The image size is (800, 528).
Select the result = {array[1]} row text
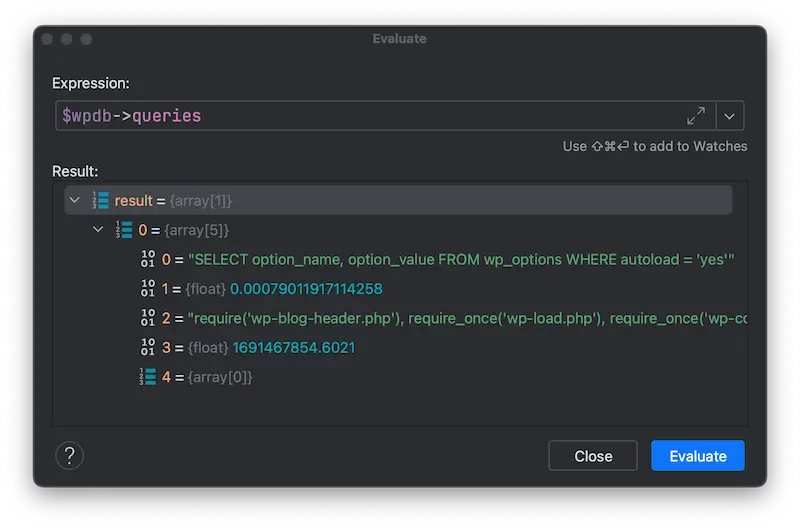click(x=173, y=200)
